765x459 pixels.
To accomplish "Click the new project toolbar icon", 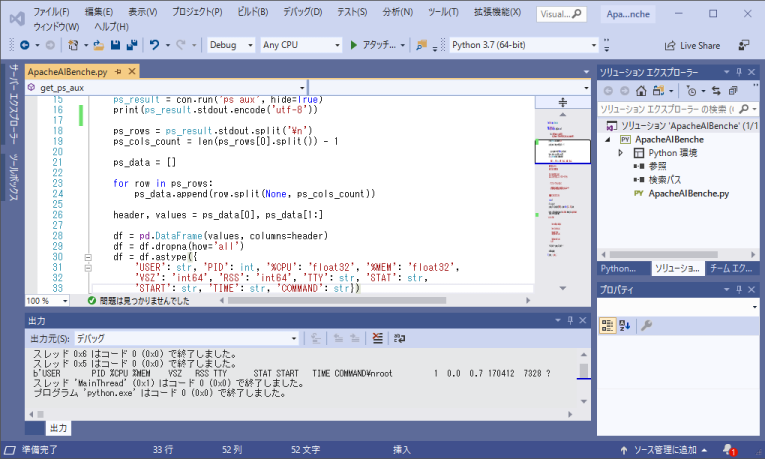I will [x=73, y=45].
